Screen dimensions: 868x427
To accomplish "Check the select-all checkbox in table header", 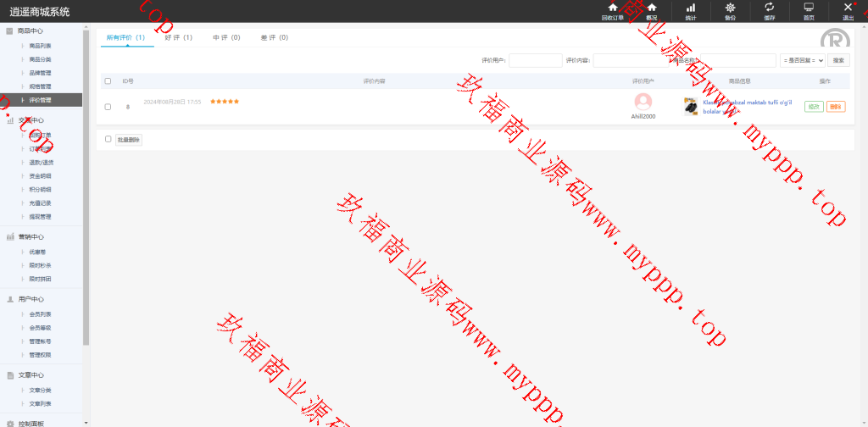I will pyautogui.click(x=108, y=81).
